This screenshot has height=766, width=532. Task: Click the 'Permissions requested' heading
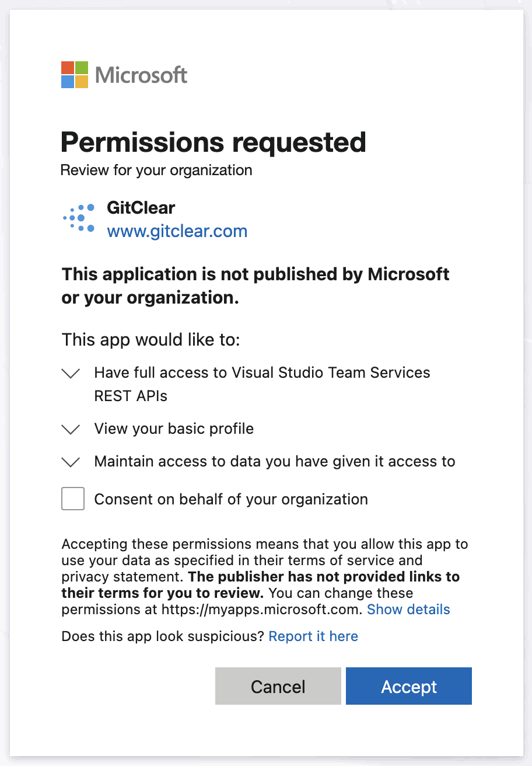point(213,142)
